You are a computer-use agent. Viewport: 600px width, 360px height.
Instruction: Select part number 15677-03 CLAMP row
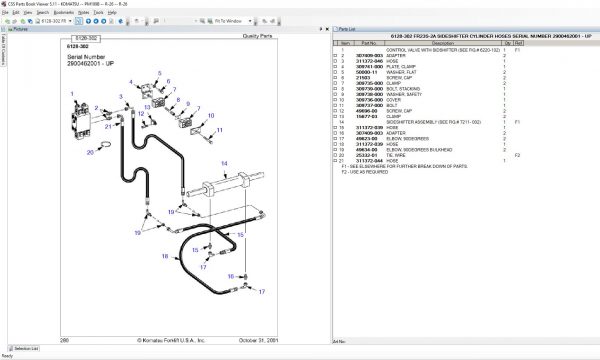pyautogui.click(x=429, y=117)
